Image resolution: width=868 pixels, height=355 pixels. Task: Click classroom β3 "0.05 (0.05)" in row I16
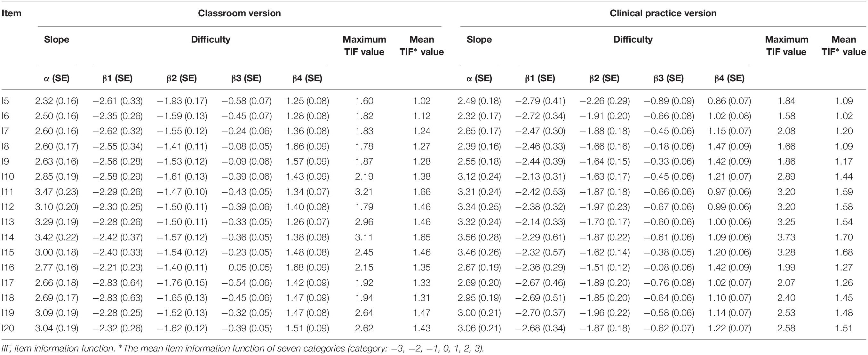[250, 267]
